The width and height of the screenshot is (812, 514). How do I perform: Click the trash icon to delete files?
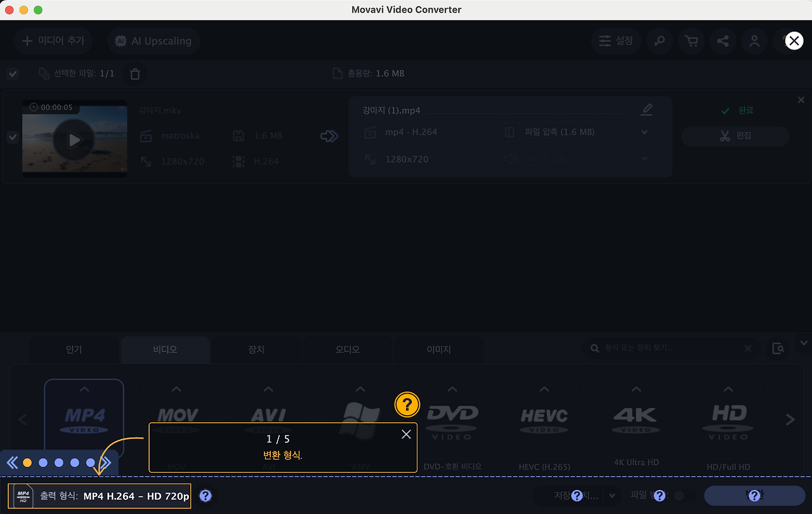[134, 74]
